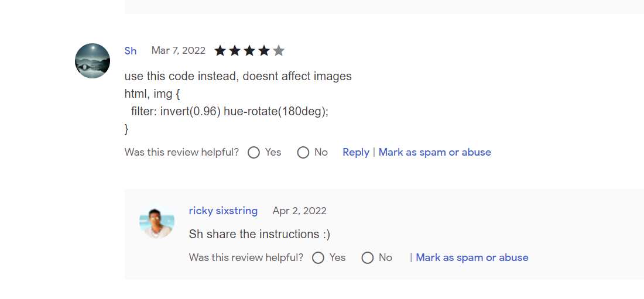Click ricky sixstring's profile avatar
This screenshot has width=644, height=299.
click(x=157, y=222)
